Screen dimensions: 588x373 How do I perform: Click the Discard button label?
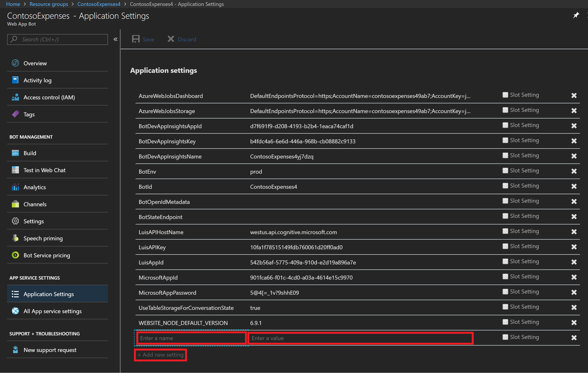point(187,39)
